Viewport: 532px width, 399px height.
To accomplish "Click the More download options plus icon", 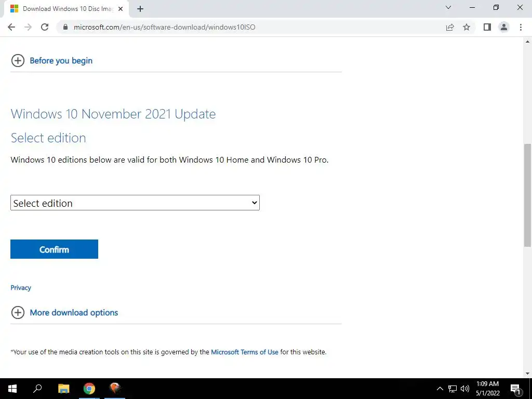I will (18, 313).
